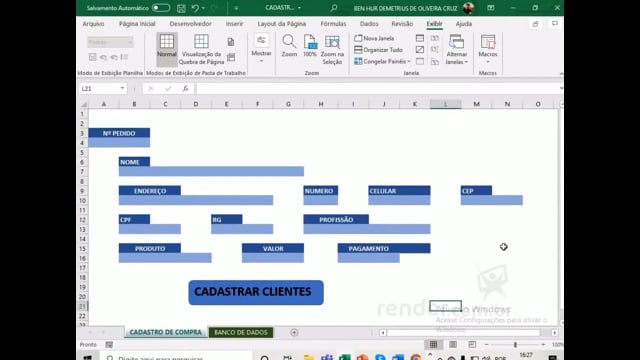This screenshot has width=640, height=360.
Task: Click the insert function fx icon
Action: (185, 89)
